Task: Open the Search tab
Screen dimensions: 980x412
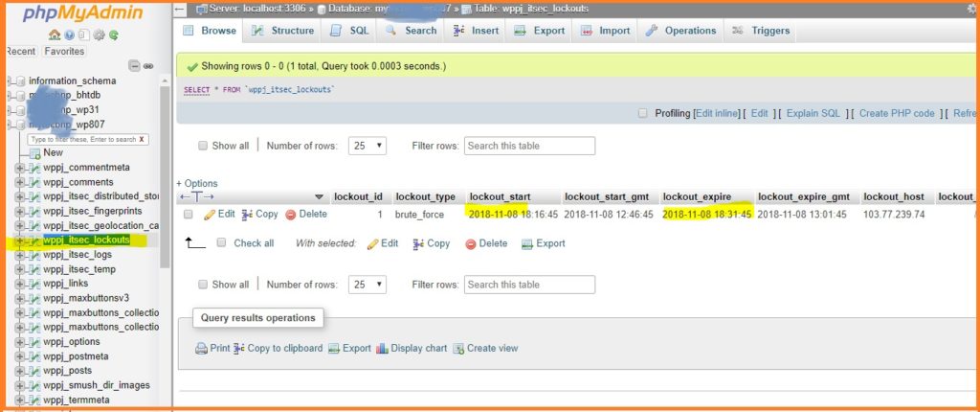Action: tap(412, 30)
